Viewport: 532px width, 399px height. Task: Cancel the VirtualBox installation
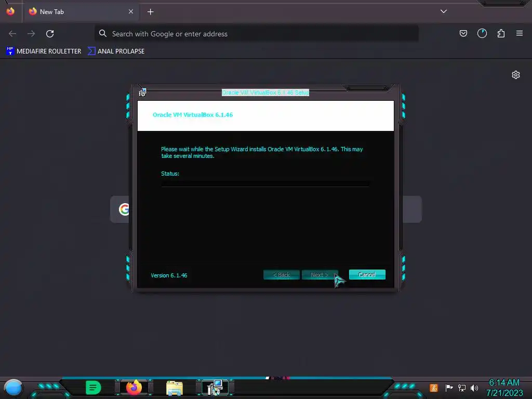[367, 274]
